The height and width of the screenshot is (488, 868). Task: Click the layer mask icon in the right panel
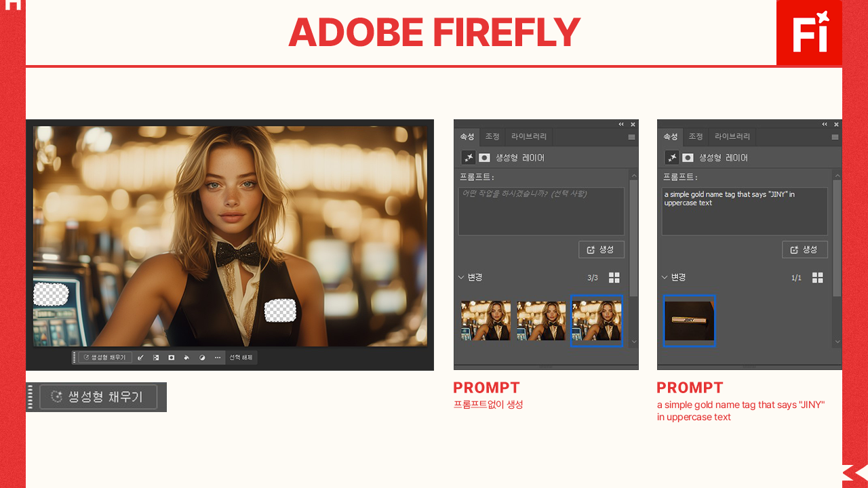(688, 157)
